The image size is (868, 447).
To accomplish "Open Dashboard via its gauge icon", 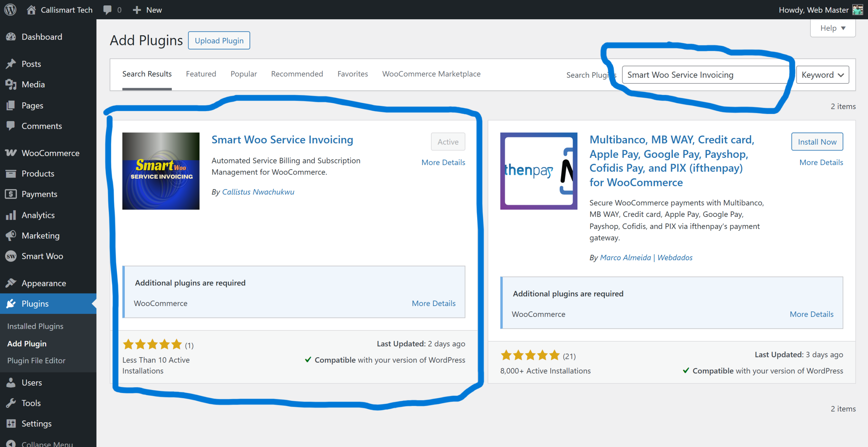I will pos(11,37).
